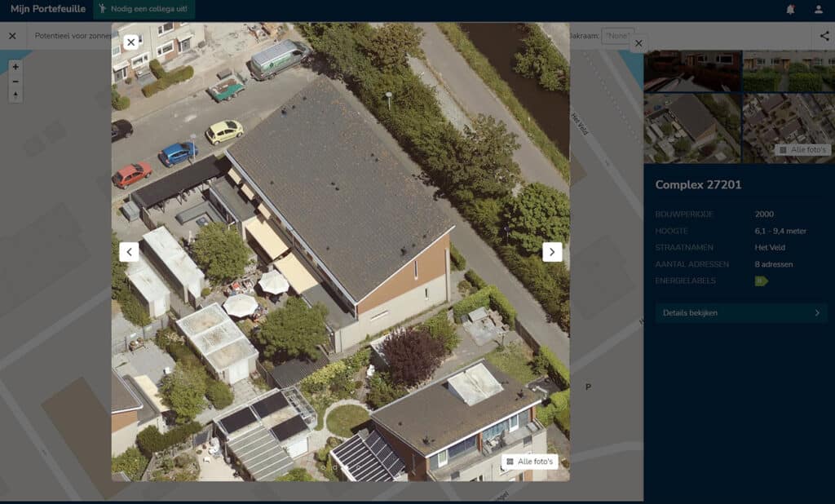This screenshot has height=504, width=835.
Task: Close the aerial photo lightbox
Action: pyautogui.click(x=130, y=42)
